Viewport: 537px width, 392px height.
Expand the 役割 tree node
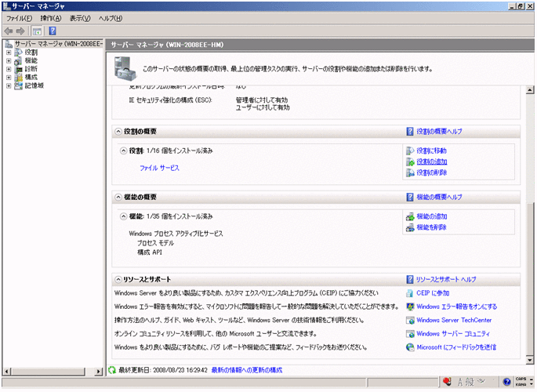(x=9, y=53)
